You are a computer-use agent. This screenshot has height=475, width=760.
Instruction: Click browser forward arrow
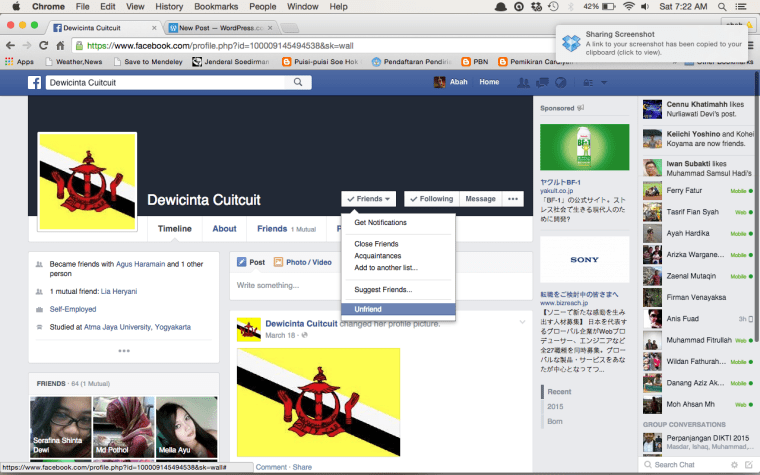27,46
